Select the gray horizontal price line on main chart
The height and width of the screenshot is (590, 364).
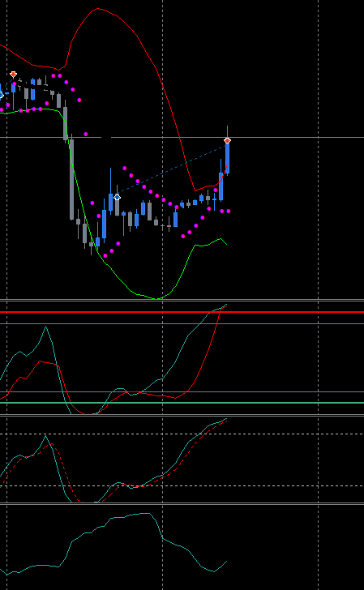tap(182, 138)
